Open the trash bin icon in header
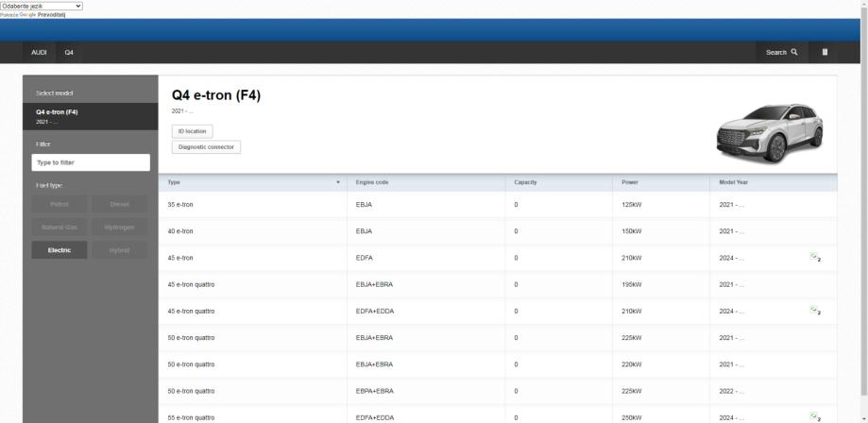Image resolution: width=868 pixels, height=423 pixels. 825,52
